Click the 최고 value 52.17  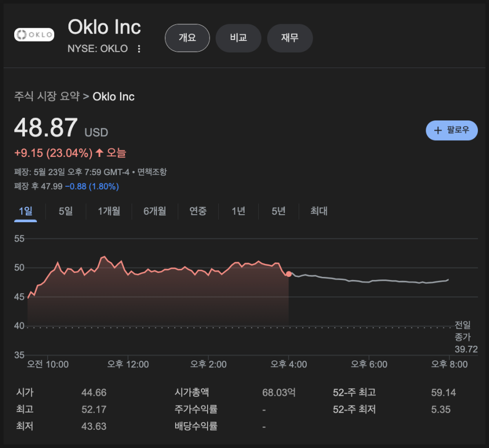pos(94,410)
